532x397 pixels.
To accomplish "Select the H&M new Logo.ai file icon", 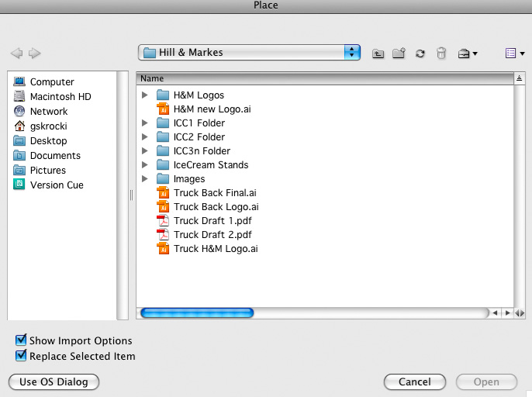I will click(x=163, y=109).
